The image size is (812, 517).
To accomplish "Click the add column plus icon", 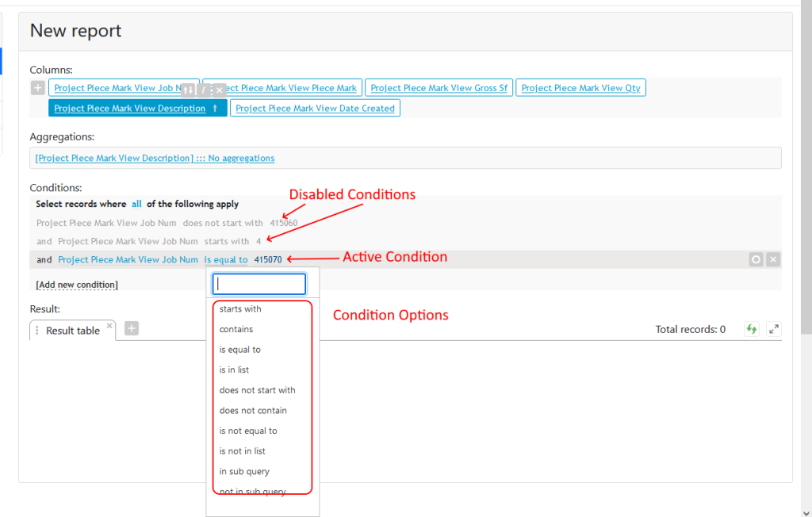I will [x=37, y=87].
